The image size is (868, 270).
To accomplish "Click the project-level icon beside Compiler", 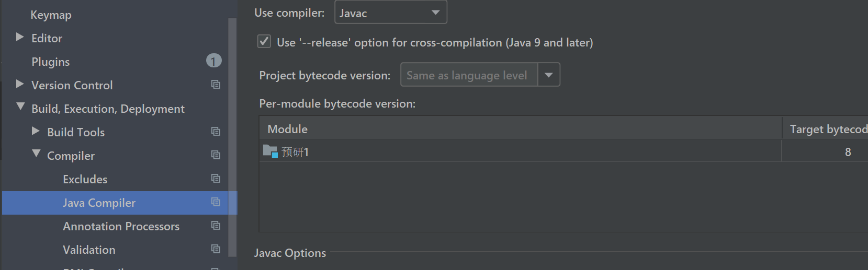I will click(216, 155).
